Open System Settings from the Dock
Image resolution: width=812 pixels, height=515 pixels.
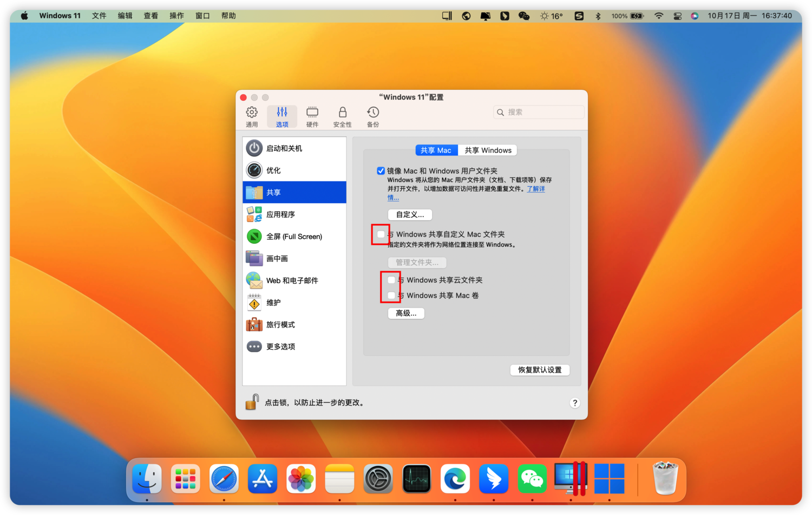point(378,479)
